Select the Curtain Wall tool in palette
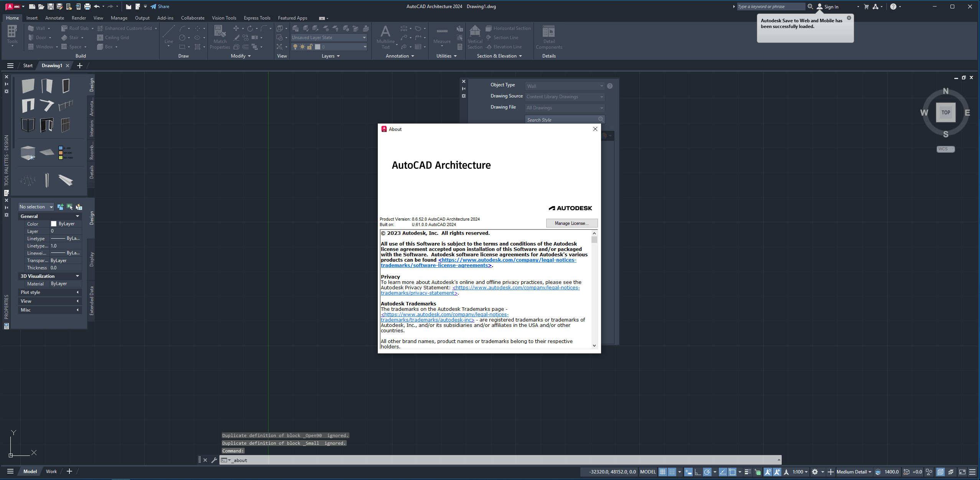The height and width of the screenshot is (480, 980). pos(66,125)
